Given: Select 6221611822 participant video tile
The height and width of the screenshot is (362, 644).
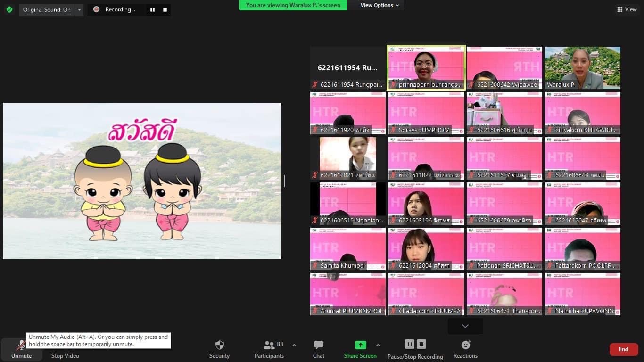Looking at the screenshot, I should tap(426, 158).
